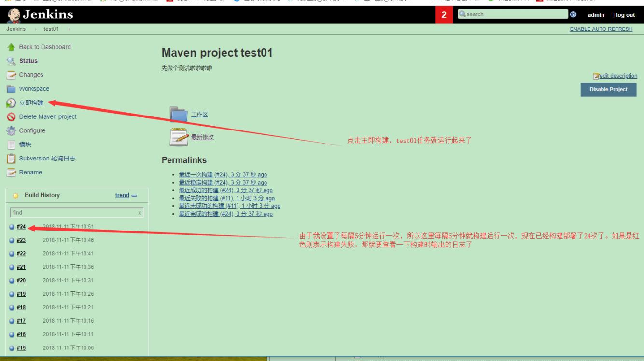
Task: Click the Status magnifier icon
Action: pyautogui.click(x=11, y=61)
